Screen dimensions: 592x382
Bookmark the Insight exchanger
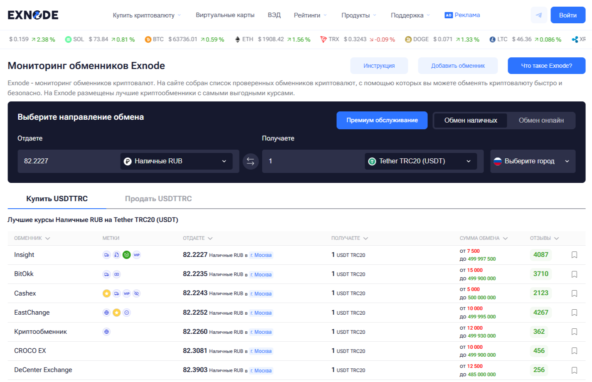(x=574, y=255)
